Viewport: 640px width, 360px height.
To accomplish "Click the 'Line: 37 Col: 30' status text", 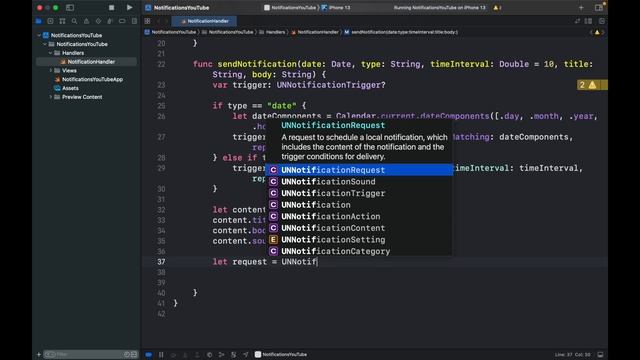I will [572, 355].
